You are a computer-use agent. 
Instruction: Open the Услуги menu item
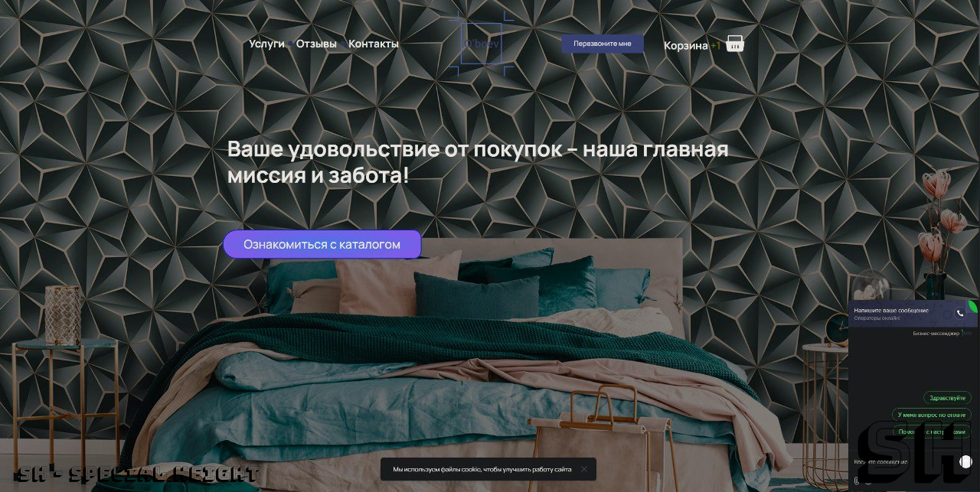point(266,44)
